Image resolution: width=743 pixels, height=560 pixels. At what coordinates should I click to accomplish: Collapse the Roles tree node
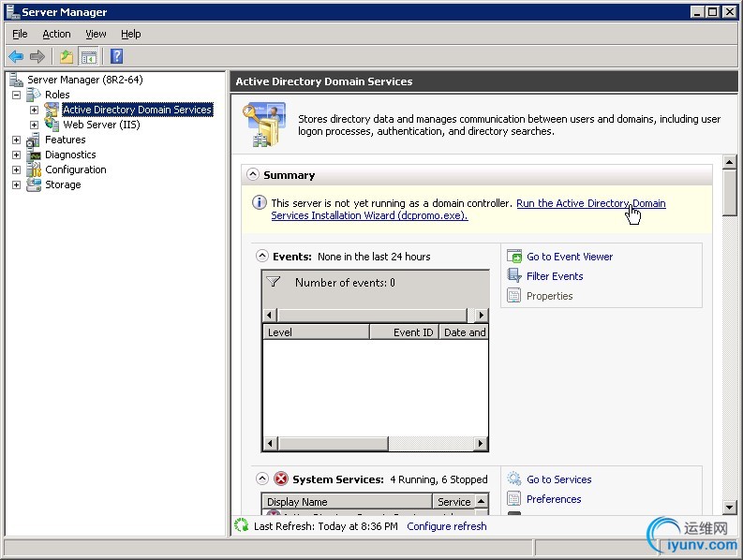tap(16, 95)
